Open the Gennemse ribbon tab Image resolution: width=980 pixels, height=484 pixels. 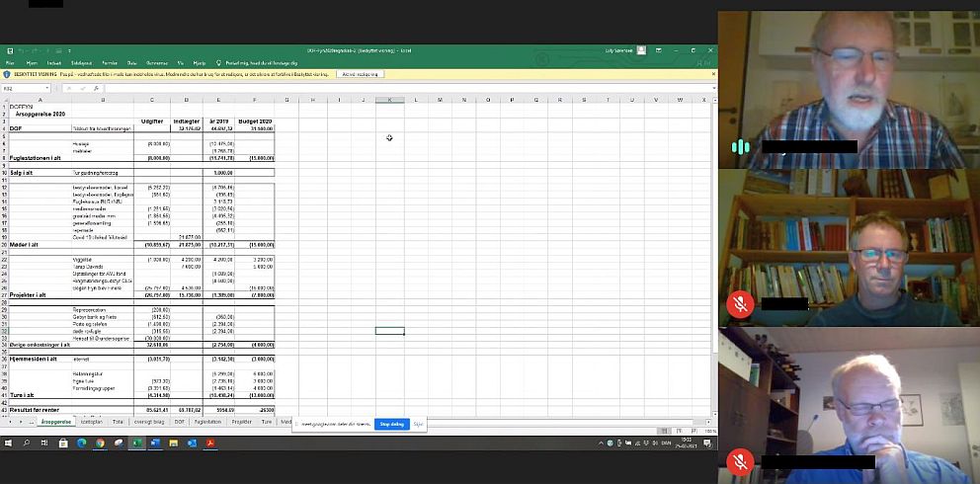coord(157,63)
